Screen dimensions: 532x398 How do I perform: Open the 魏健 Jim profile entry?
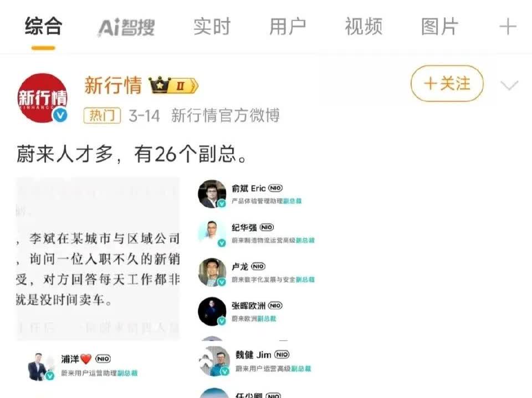(256, 361)
